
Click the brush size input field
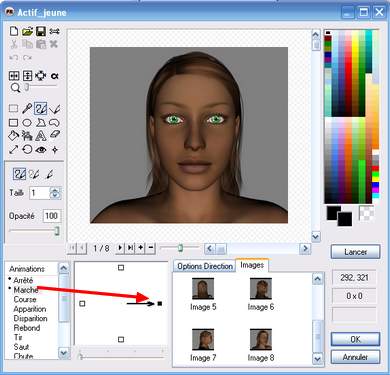tap(40, 193)
